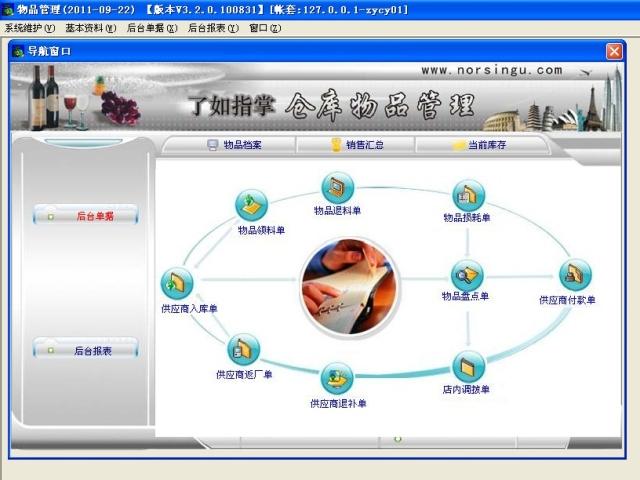
Task: Open the 店内调拨单 icon
Action: tap(469, 367)
